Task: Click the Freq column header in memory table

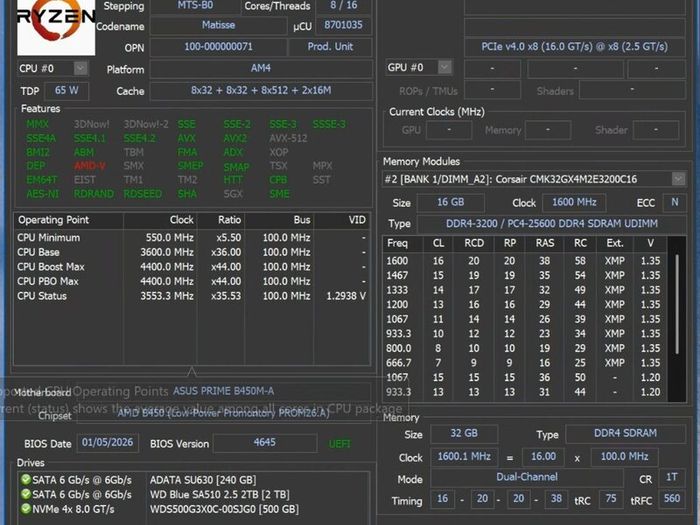Action: (x=402, y=243)
